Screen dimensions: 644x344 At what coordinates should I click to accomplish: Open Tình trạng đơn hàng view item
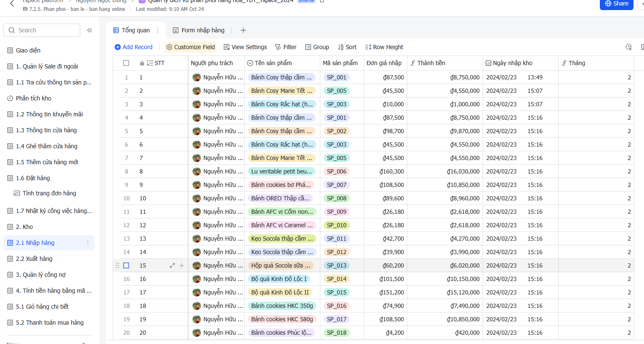coord(49,193)
